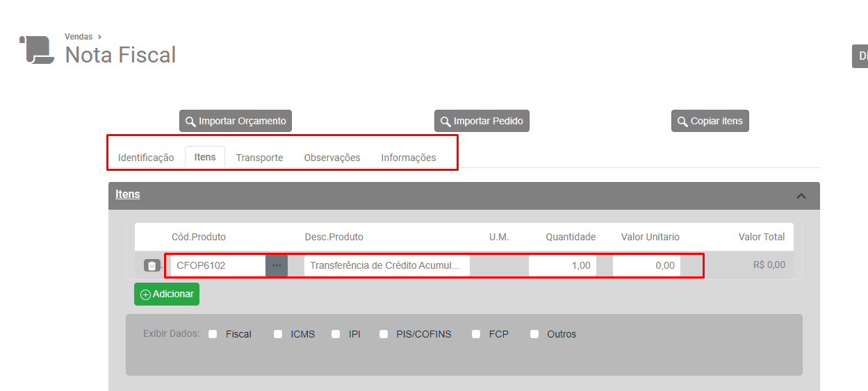Check the Outros checkbox
The height and width of the screenshot is (391, 868).
(534, 334)
